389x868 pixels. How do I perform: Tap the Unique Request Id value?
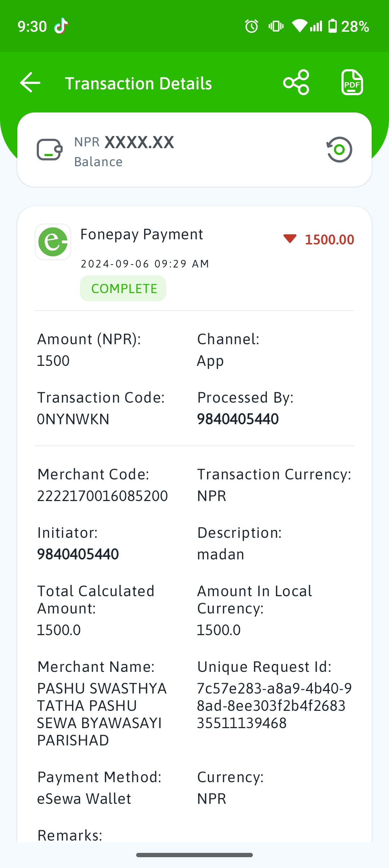[x=274, y=706]
